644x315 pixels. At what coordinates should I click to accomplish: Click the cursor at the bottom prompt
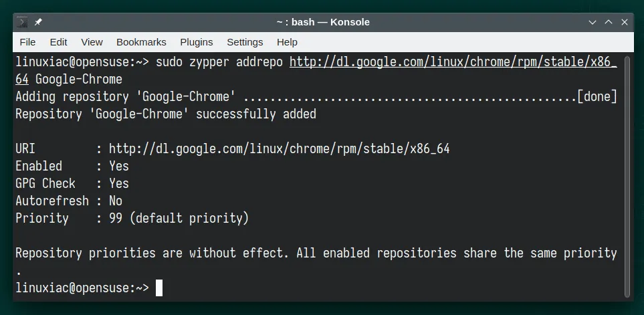click(159, 288)
